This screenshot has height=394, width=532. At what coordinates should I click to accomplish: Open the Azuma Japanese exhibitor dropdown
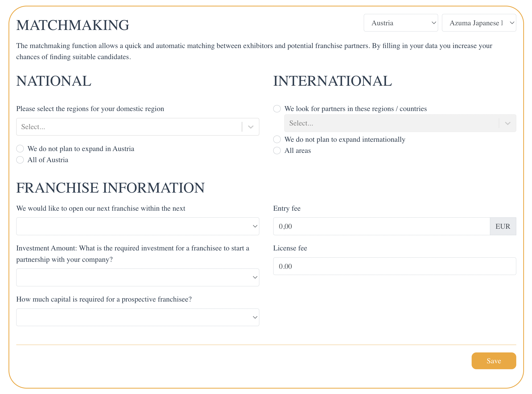(479, 23)
